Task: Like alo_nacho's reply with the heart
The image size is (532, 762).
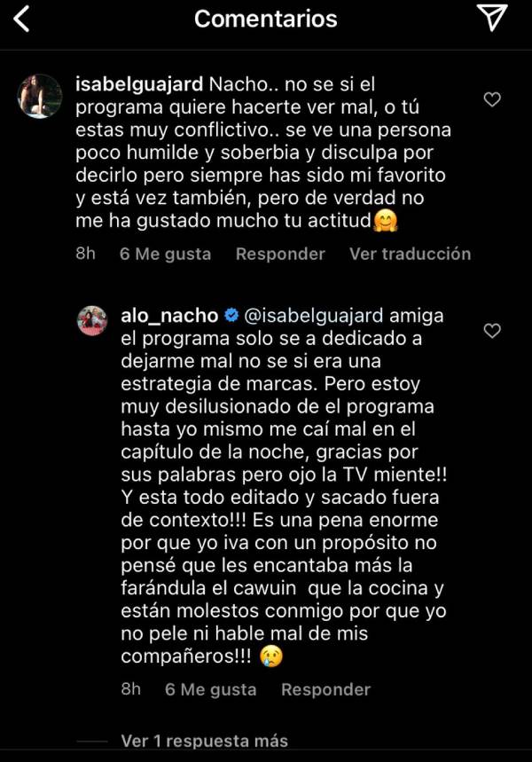Action: coord(492,331)
